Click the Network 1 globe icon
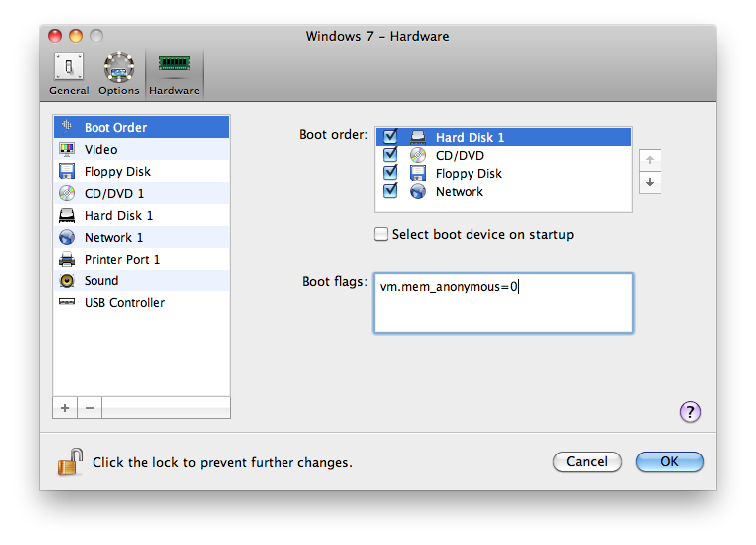The height and width of the screenshot is (545, 756). point(67,237)
